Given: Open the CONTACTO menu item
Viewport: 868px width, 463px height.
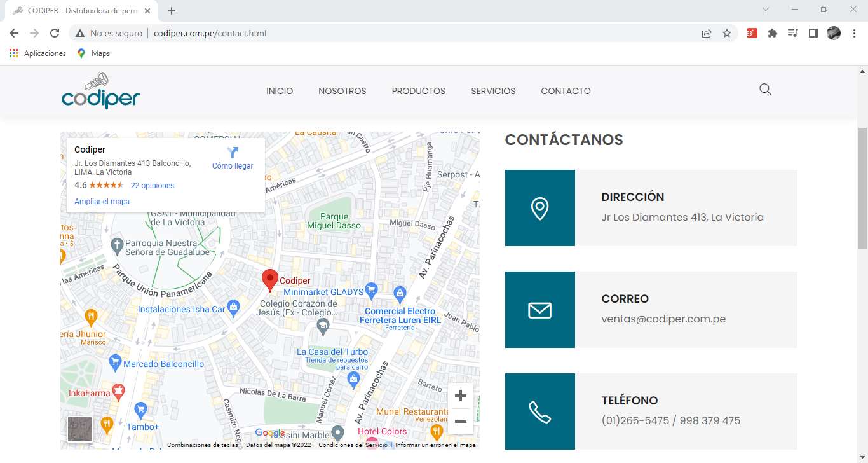Looking at the screenshot, I should tap(566, 91).
